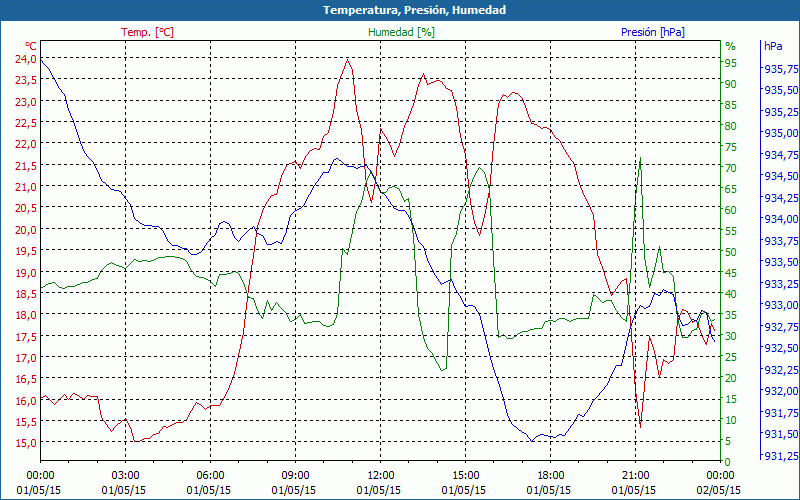
Task: Click the '15:00' time axis label
Action: pos(465,475)
